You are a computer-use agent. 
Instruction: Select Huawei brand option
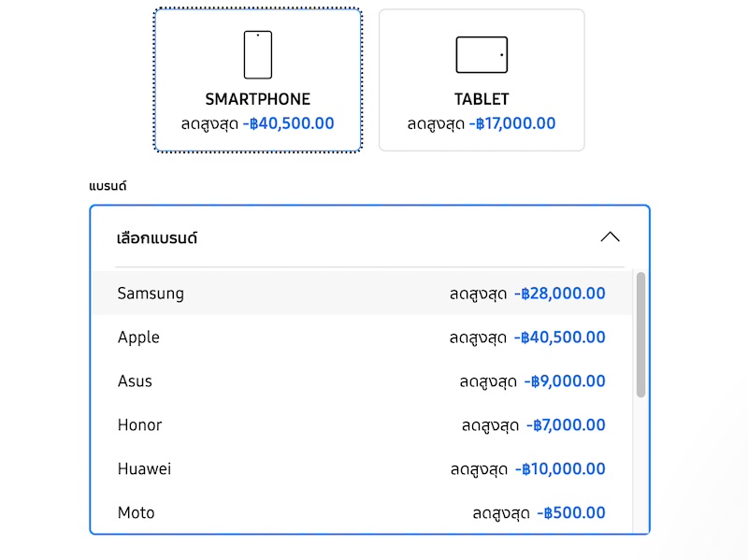point(145,469)
